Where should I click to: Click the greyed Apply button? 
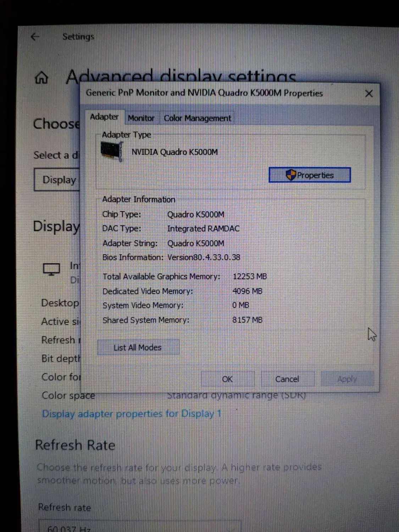347,379
